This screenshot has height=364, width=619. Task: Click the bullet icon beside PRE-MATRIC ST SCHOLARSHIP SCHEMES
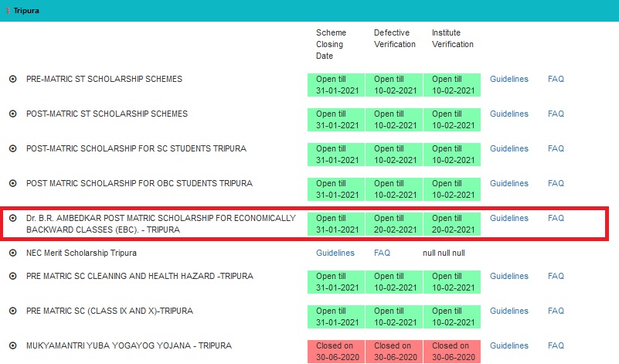[x=13, y=79]
